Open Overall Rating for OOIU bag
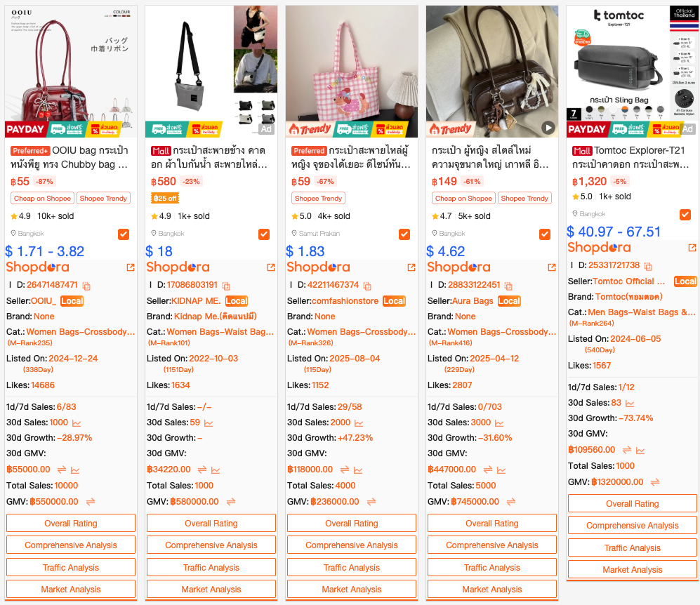The image size is (700, 605). point(70,524)
